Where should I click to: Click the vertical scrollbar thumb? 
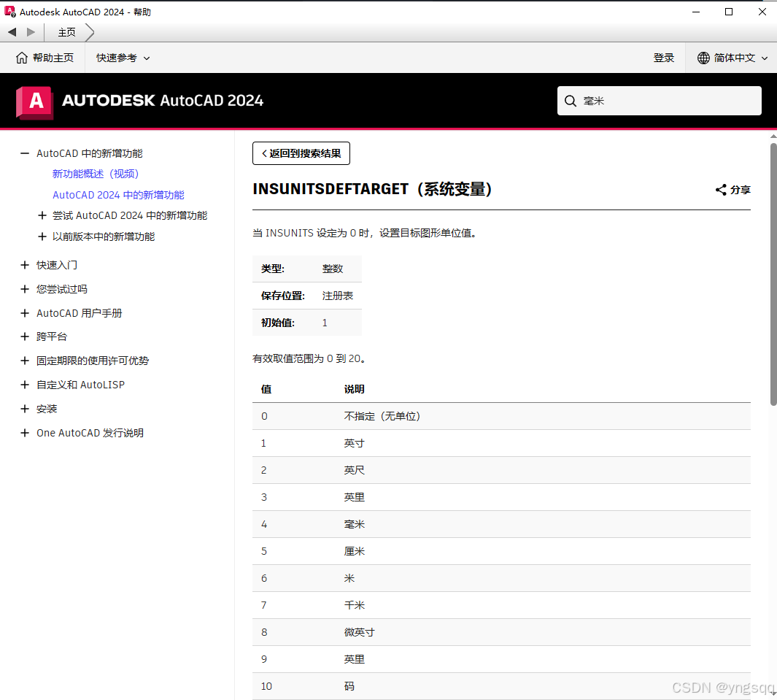point(773,274)
